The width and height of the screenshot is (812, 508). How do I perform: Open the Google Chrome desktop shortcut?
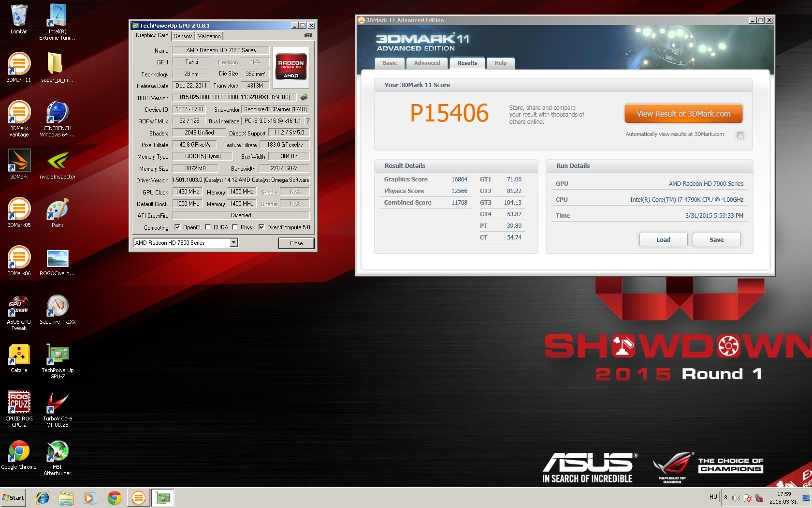click(x=19, y=455)
